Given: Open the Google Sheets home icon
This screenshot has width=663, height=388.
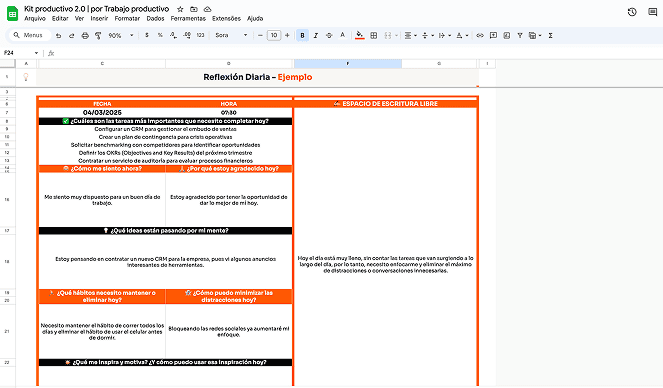Looking at the screenshot, I should pyautogui.click(x=12, y=13).
